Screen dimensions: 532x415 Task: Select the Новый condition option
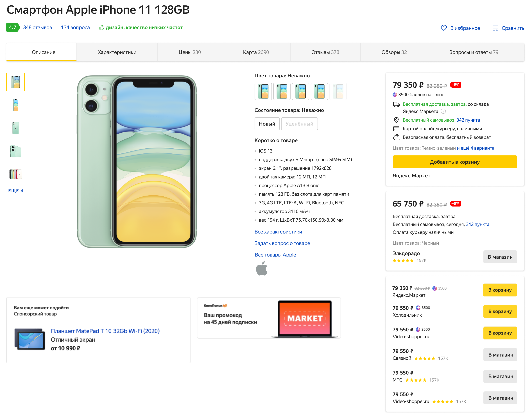tap(267, 124)
